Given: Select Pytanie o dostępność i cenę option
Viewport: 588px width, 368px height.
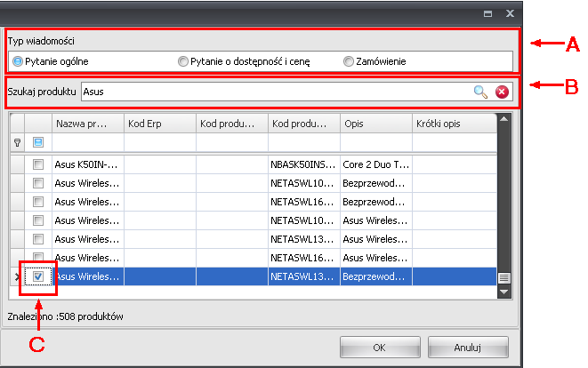Looking at the screenshot, I should click(x=182, y=61).
